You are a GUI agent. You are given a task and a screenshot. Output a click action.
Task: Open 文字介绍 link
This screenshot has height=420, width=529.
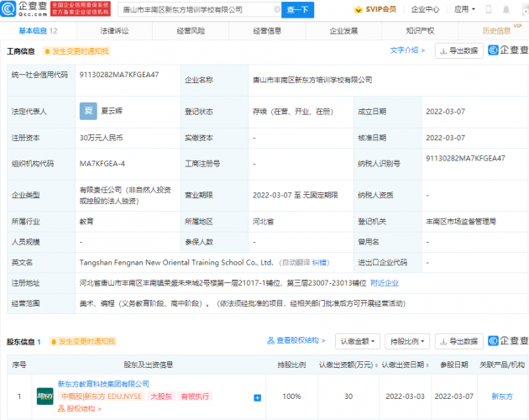pyautogui.click(x=407, y=50)
